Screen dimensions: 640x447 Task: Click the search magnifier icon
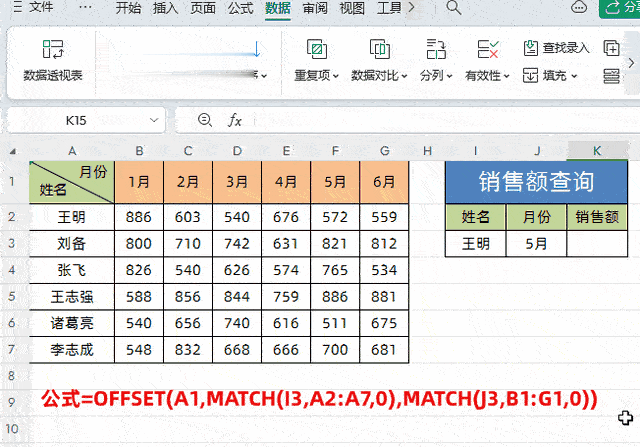point(453,7)
